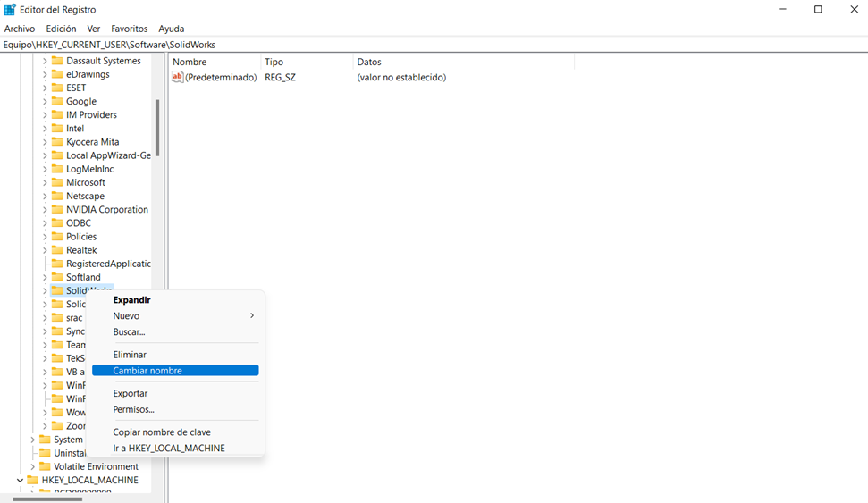Click the Volatile Environment folder icon

click(45, 466)
